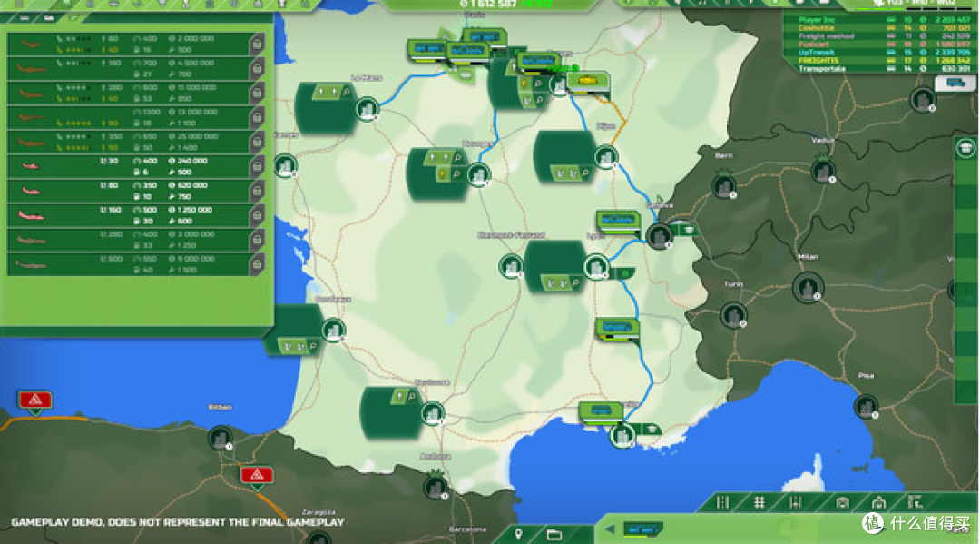The height and width of the screenshot is (544, 980).
Task: Click the lock icon on the 9 000 000 plane row
Action: (257, 264)
